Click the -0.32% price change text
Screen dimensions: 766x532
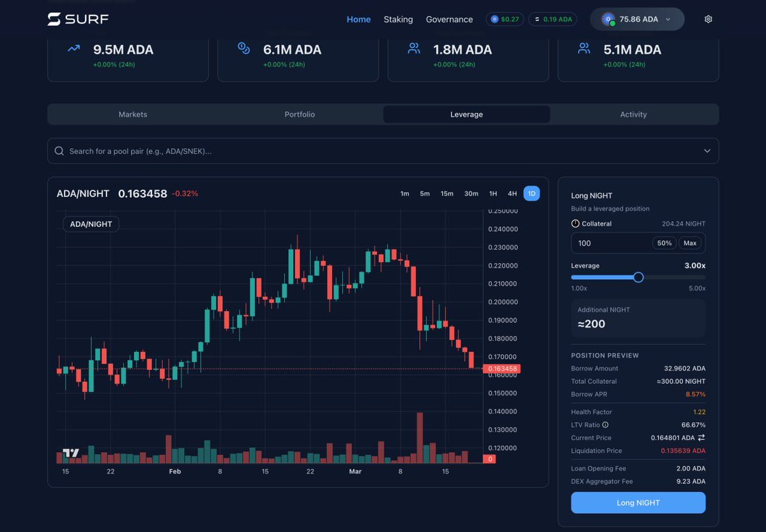click(x=185, y=194)
